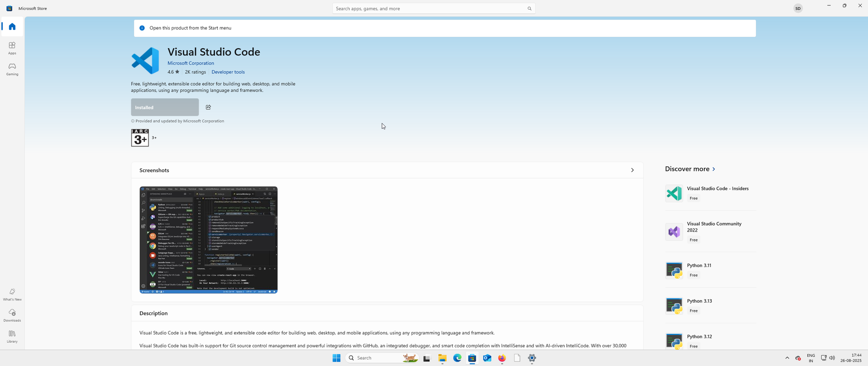Click the volume icon in the system tray
The image size is (868, 366).
click(x=832, y=358)
